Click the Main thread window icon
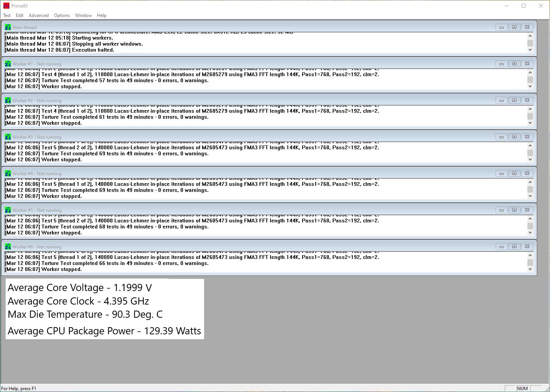 pyautogui.click(x=8, y=27)
